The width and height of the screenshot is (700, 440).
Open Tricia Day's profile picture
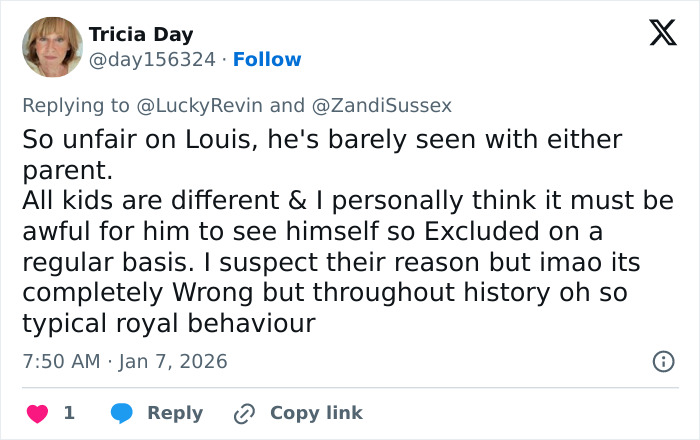(x=52, y=47)
